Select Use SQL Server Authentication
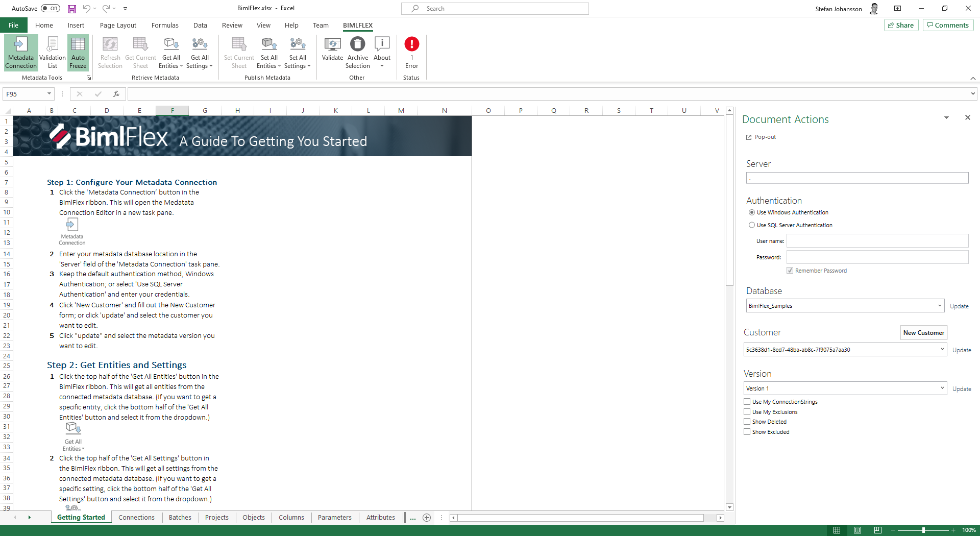Screen dimensions: 980x536 point(752,225)
